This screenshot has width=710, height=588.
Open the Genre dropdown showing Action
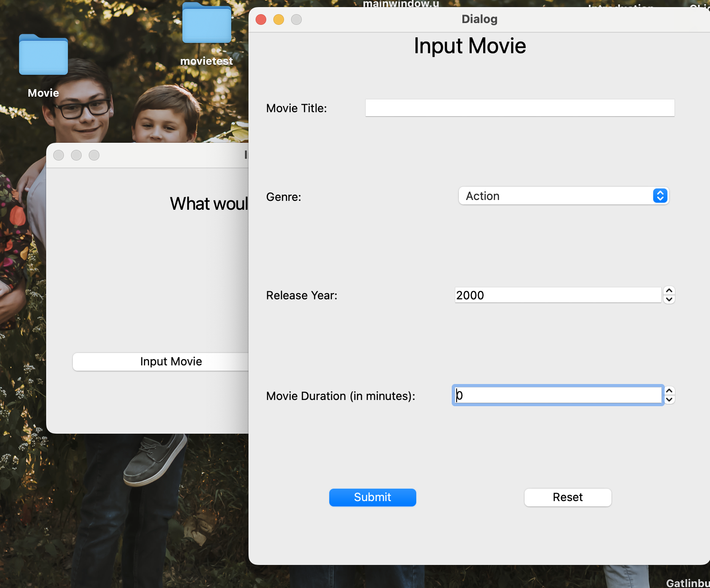click(x=564, y=196)
